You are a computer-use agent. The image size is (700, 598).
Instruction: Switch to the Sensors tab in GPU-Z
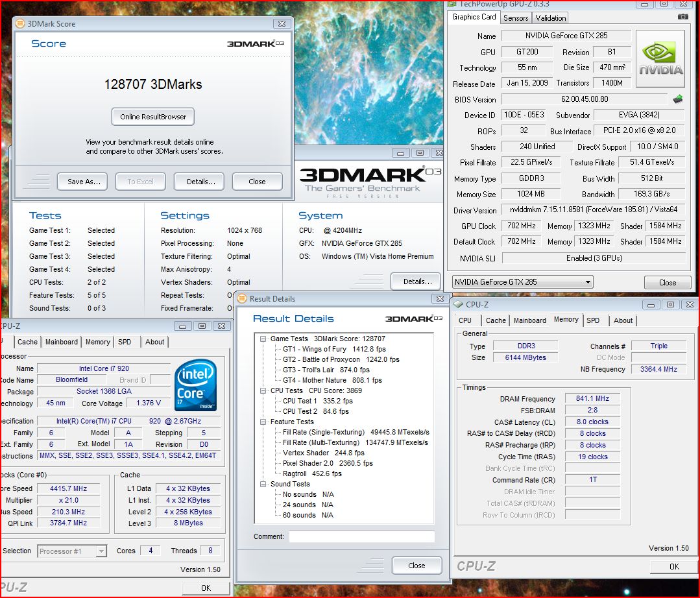(516, 18)
